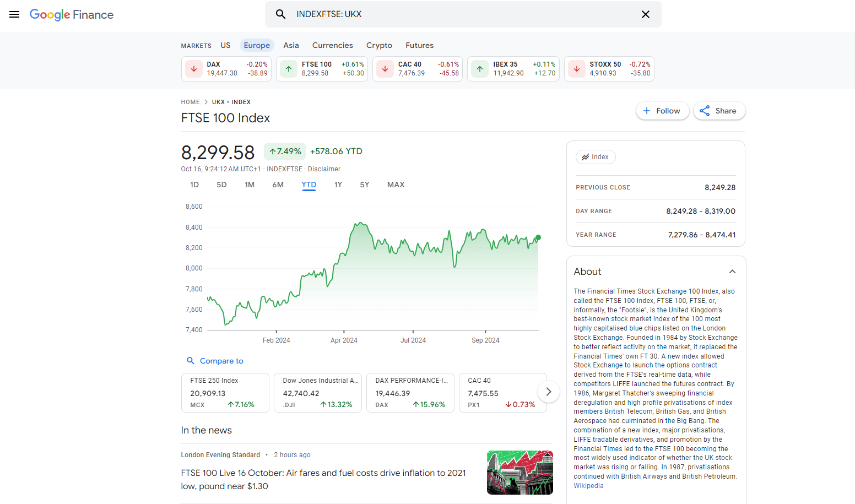Open the Futures markets tab
855x504 pixels.
click(420, 45)
